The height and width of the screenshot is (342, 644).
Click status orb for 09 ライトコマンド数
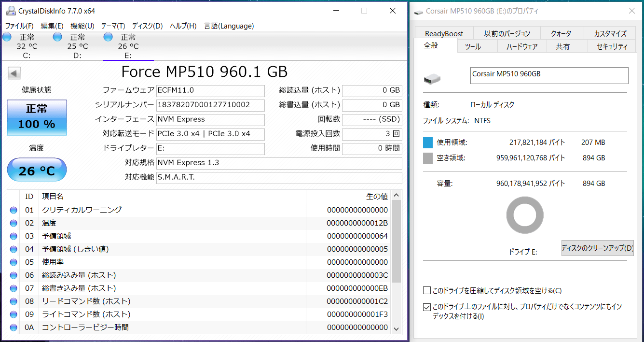click(x=14, y=314)
